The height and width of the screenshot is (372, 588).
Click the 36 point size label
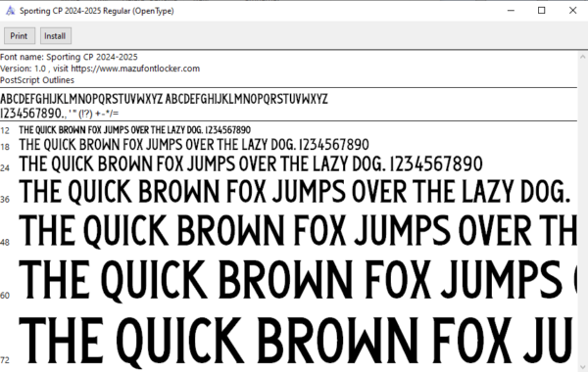(5, 200)
